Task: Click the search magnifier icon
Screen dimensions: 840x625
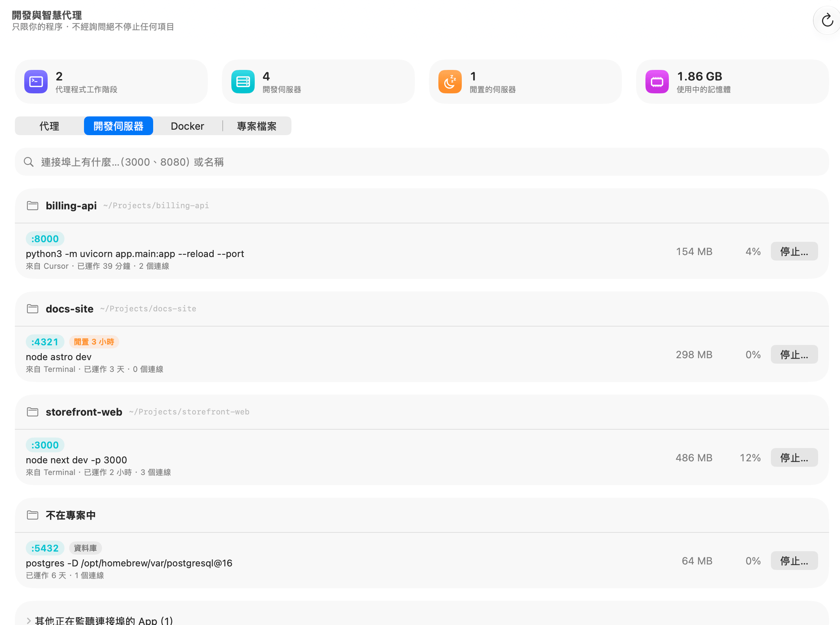Action: click(x=29, y=162)
